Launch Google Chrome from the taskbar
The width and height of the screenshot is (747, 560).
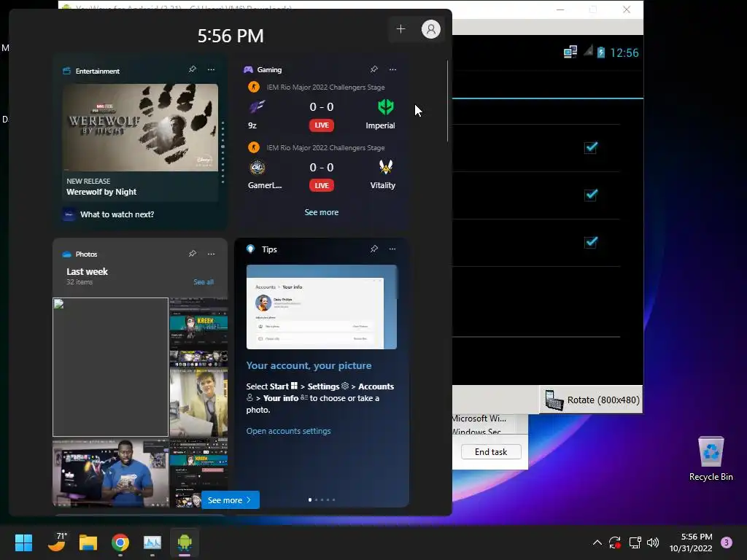pyautogui.click(x=120, y=542)
